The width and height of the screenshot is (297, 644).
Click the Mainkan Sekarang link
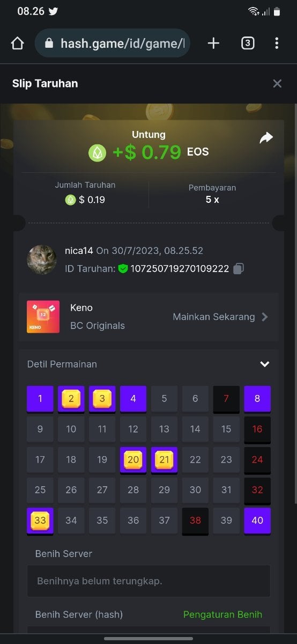[x=214, y=317]
